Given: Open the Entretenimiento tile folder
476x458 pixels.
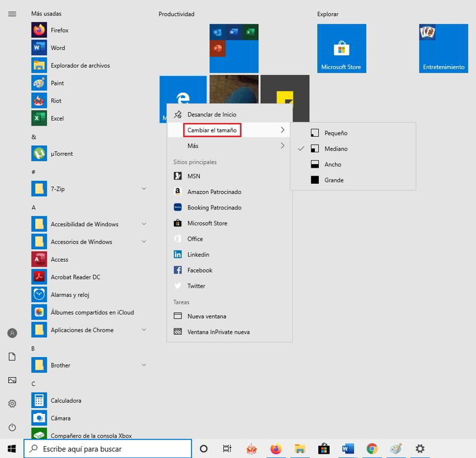Looking at the screenshot, I should (443, 48).
